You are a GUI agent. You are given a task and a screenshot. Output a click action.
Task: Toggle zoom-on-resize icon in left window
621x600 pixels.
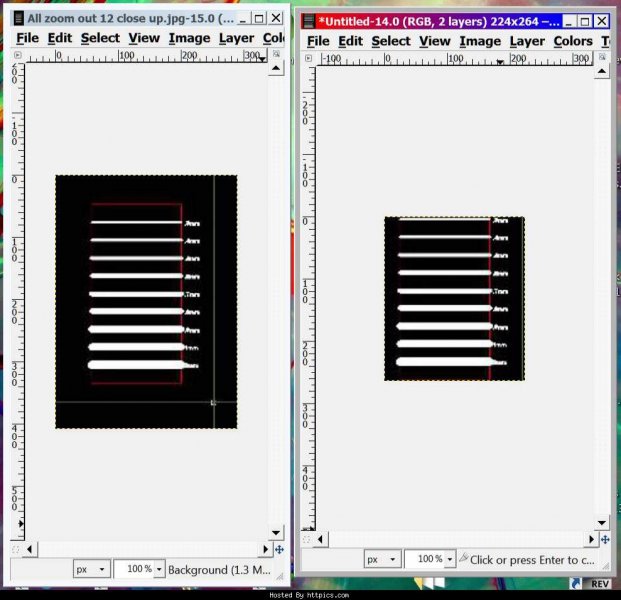(x=276, y=54)
